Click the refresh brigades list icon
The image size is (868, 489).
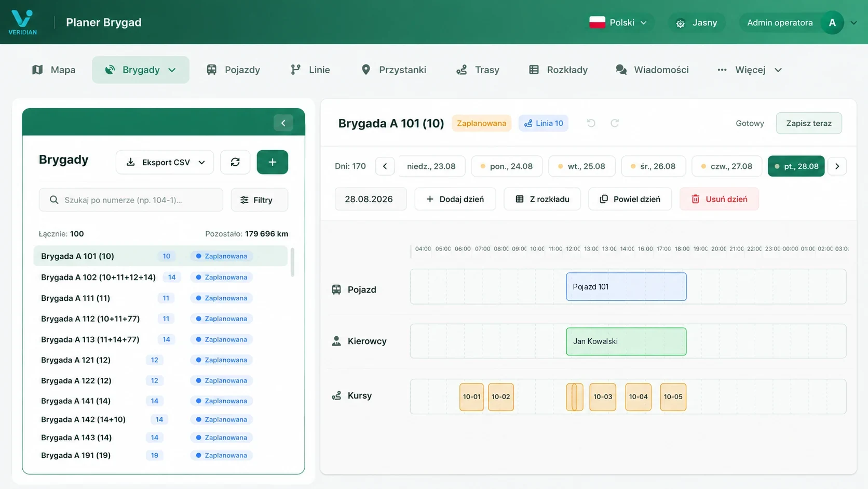235,162
